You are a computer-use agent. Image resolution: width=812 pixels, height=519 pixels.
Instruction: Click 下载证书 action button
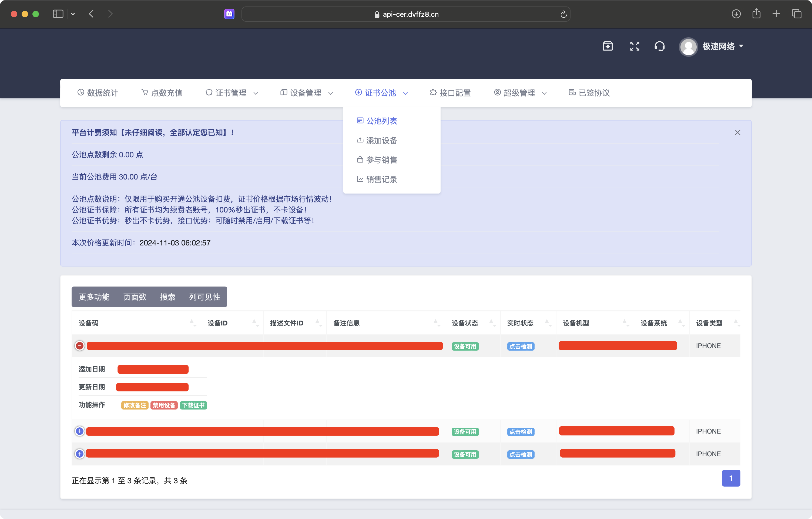coord(194,405)
